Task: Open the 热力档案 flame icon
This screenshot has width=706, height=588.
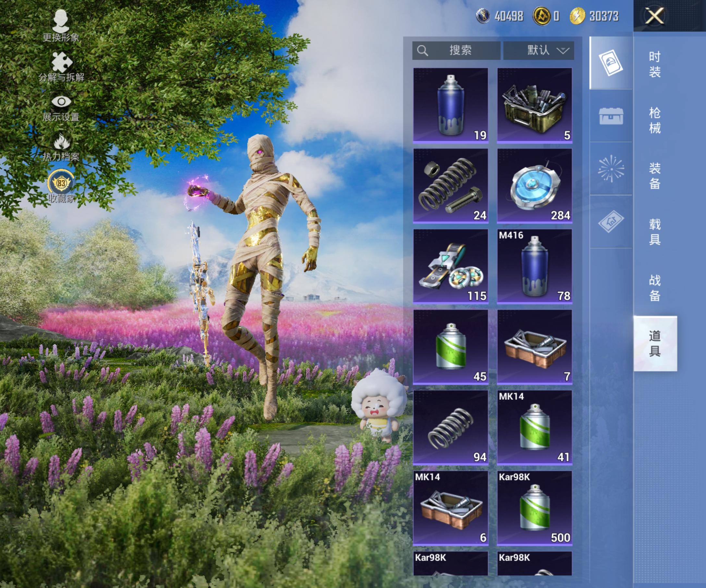Action: coord(61,142)
